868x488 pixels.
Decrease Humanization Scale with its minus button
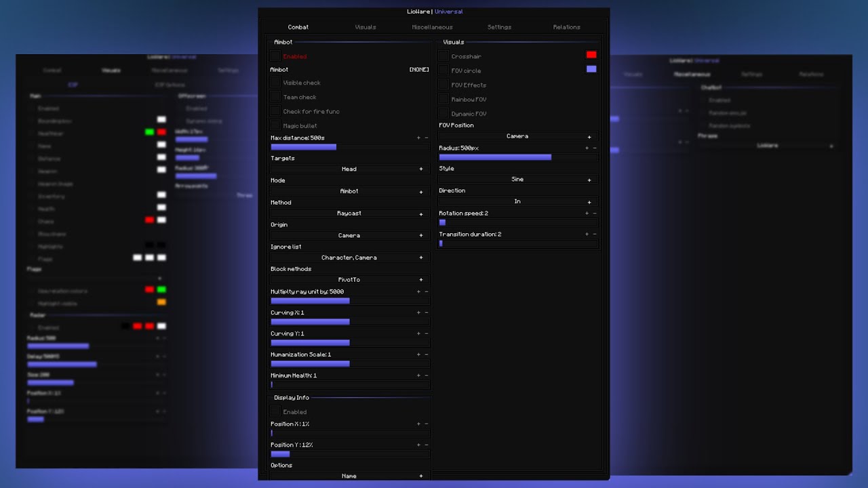(x=427, y=355)
